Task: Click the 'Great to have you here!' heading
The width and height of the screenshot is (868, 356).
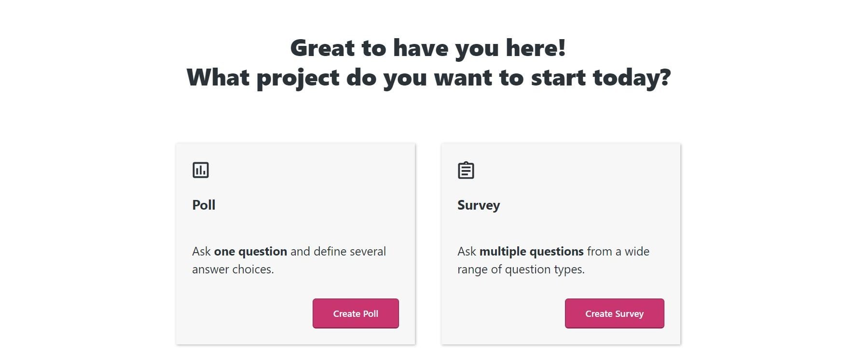Action: pyautogui.click(x=429, y=47)
